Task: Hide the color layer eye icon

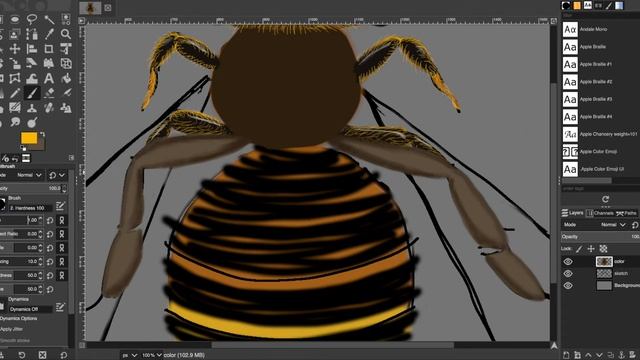Action: [568, 262]
